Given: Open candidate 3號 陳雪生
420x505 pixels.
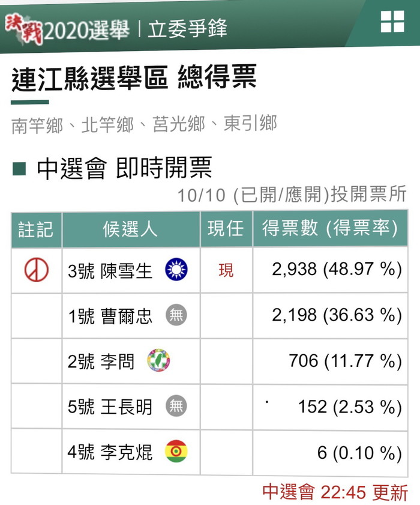Looking at the screenshot, I should 110,271.
